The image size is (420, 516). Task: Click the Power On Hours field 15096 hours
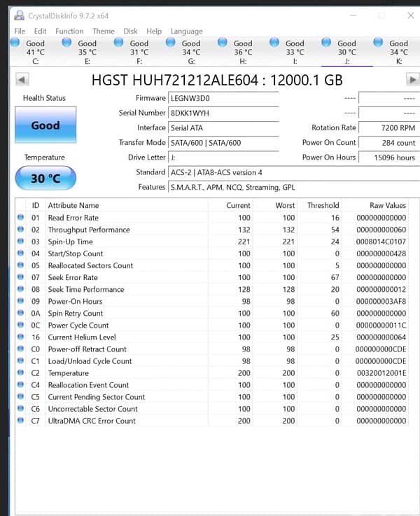388,158
